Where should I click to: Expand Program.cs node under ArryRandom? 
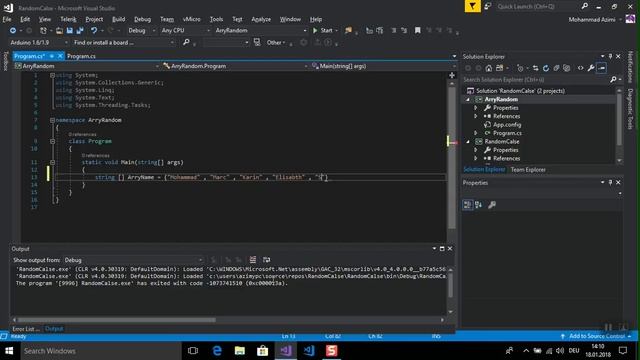[x=476, y=133]
